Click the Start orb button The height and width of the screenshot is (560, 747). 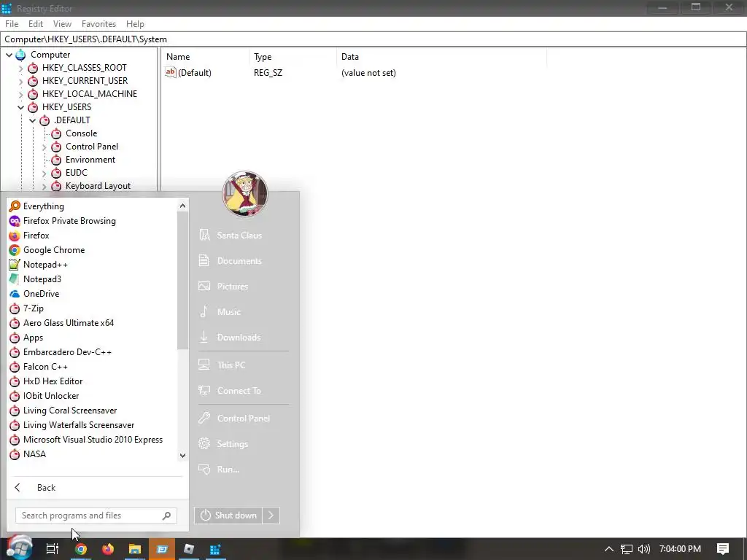tap(19, 548)
